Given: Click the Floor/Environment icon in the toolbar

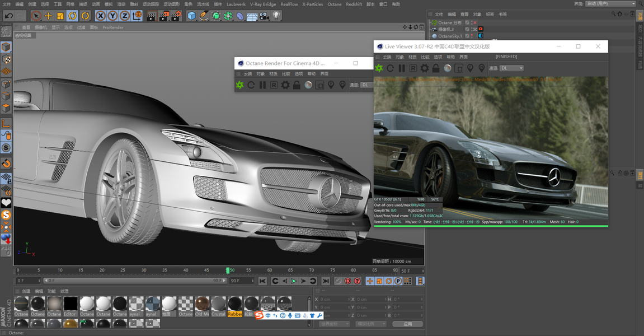Looking at the screenshot, I should tap(252, 16).
